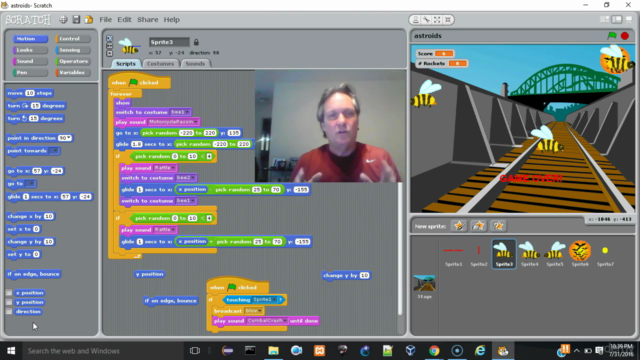Select the grow sprite tool
The width and height of the screenshot is (640, 360).
click(437, 20)
